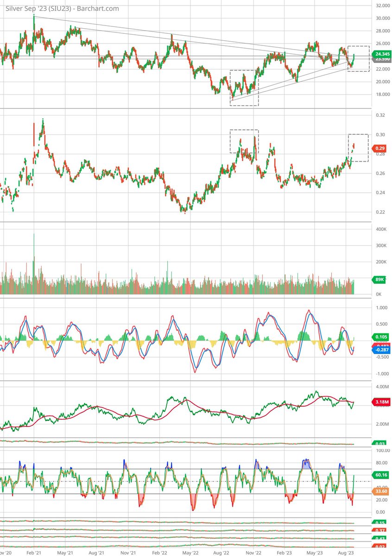The width and height of the screenshot is (392, 556).
Task: Select the 300K volume axis label
Action: pos(381,246)
